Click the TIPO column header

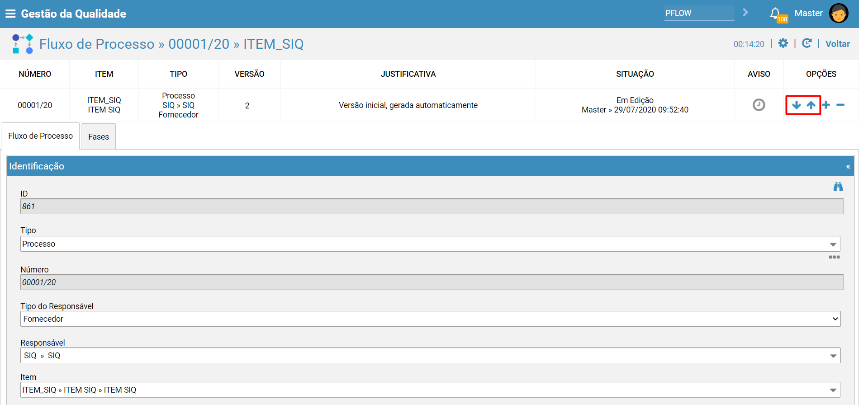pyautogui.click(x=178, y=74)
